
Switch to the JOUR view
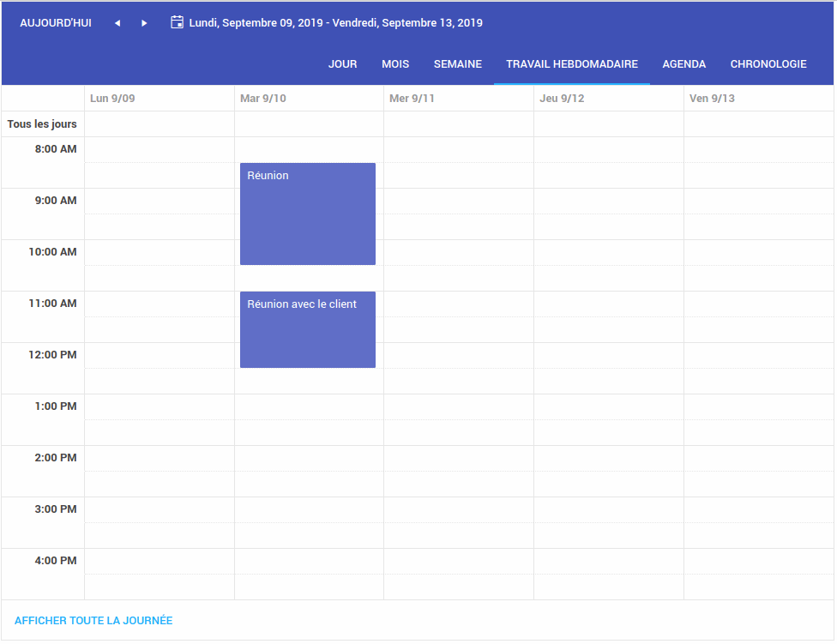coord(343,64)
